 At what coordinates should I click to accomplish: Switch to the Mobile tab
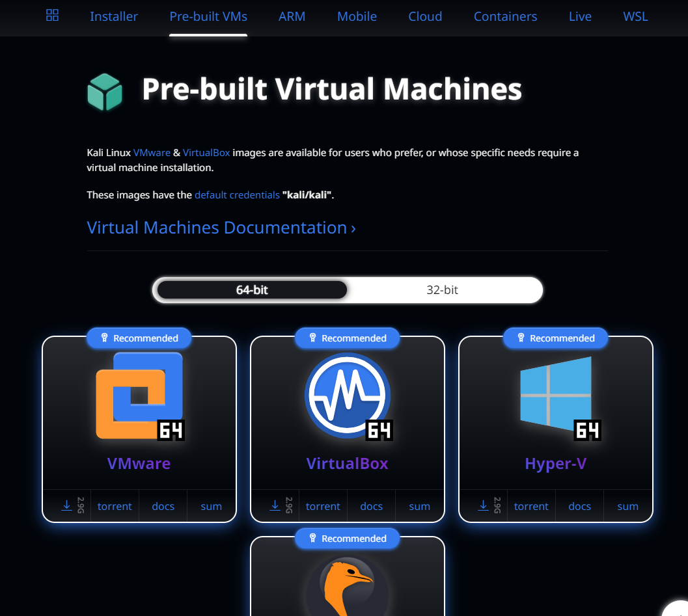357,17
